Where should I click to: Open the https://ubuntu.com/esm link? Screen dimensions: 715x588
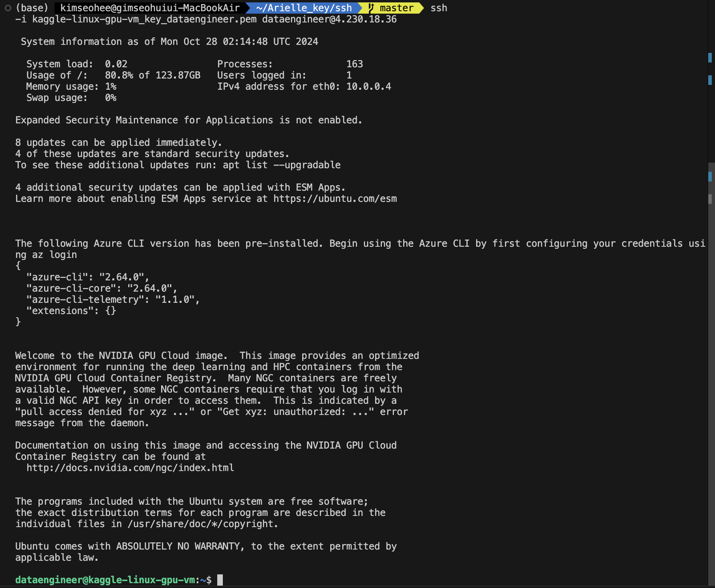pyautogui.click(x=335, y=199)
